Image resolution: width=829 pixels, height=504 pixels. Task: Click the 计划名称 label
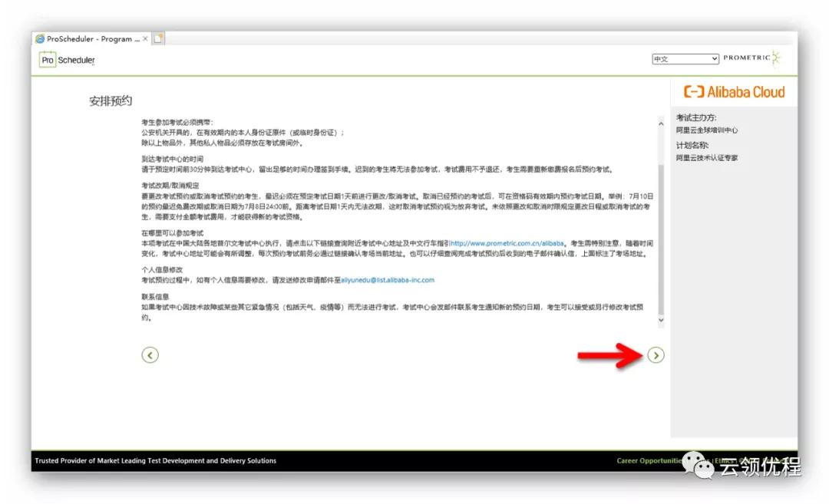pyautogui.click(x=692, y=145)
